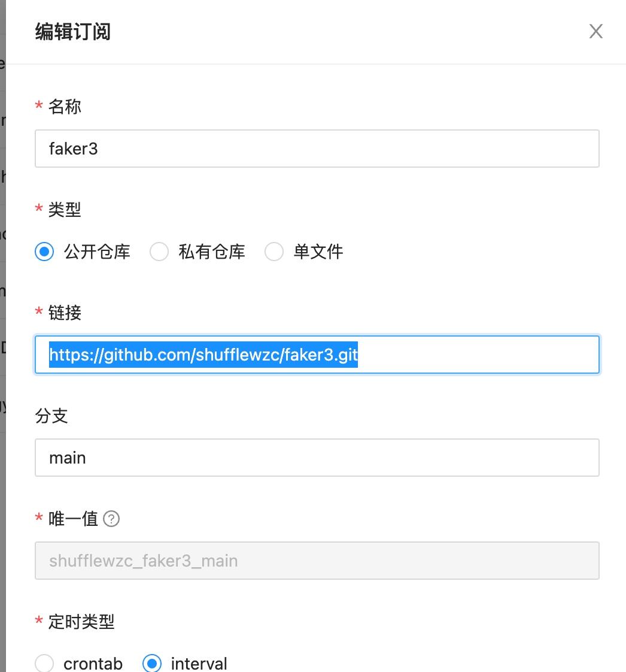626x672 pixels.
Task: Click the selected faker3.git link text
Action: click(203, 355)
